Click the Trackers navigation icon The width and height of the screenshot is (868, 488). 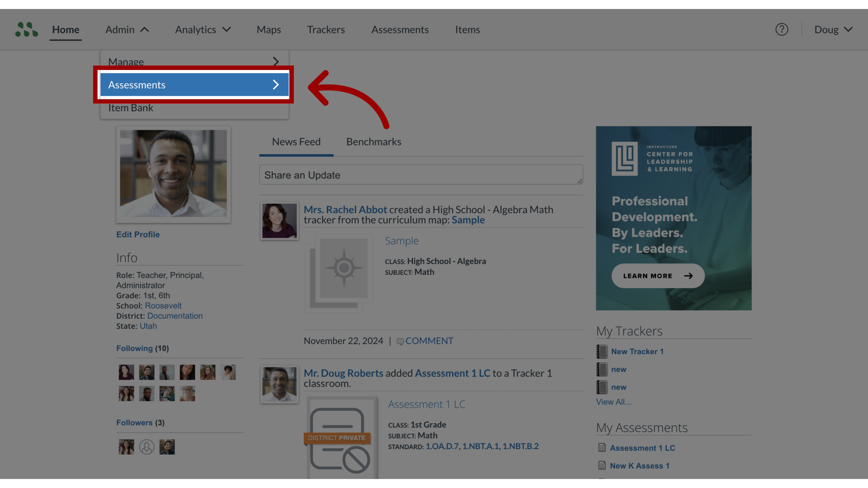point(326,28)
